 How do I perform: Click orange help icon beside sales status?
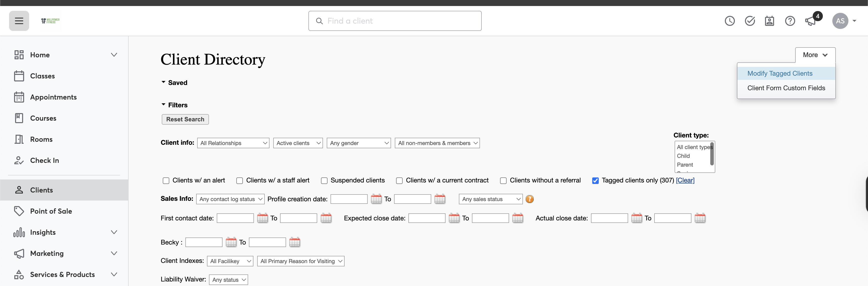530,199
